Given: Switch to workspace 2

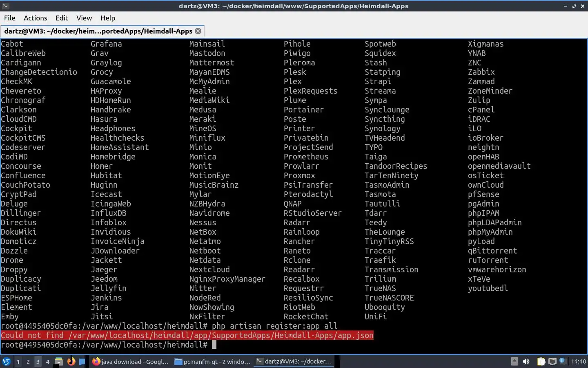Looking at the screenshot, I should click(x=28, y=361).
